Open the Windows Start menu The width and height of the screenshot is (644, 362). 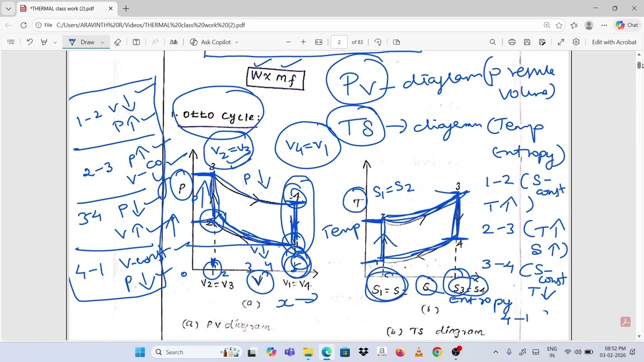click(140, 352)
